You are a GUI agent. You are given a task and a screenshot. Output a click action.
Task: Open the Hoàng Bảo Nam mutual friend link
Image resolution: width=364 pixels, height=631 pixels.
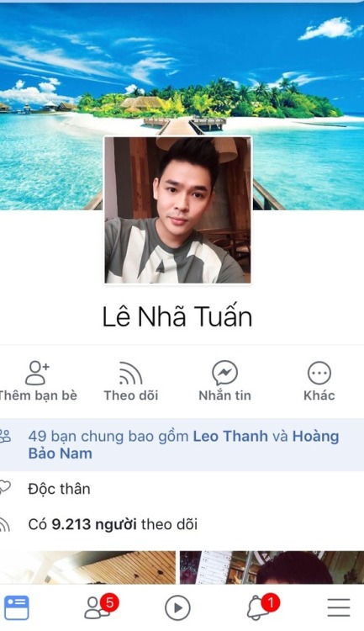coord(183,445)
